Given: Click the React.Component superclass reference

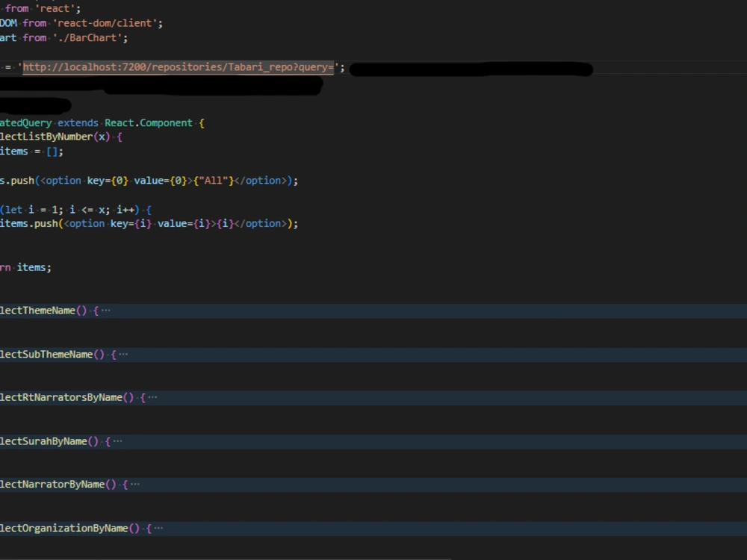Looking at the screenshot, I should [x=149, y=122].
